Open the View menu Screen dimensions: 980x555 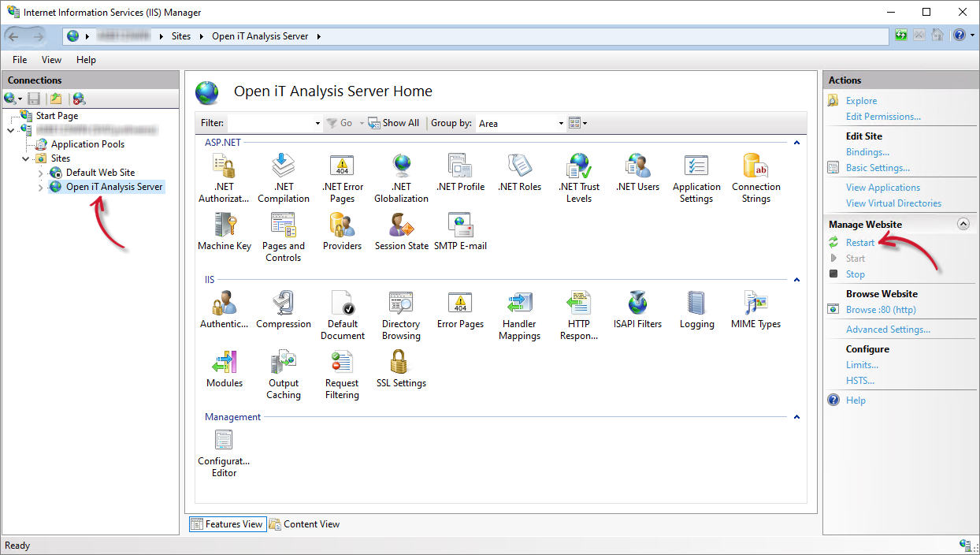[51, 60]
